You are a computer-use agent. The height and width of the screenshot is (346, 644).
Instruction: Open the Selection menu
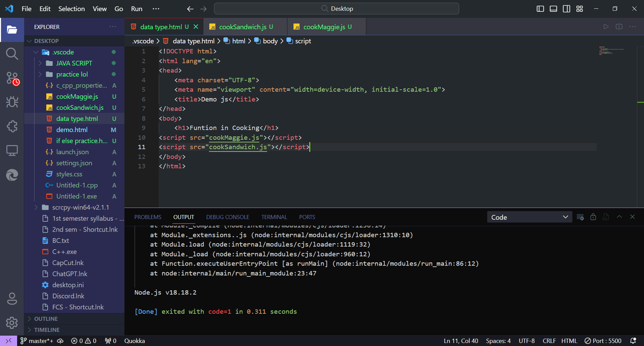(x=71, y=9)
